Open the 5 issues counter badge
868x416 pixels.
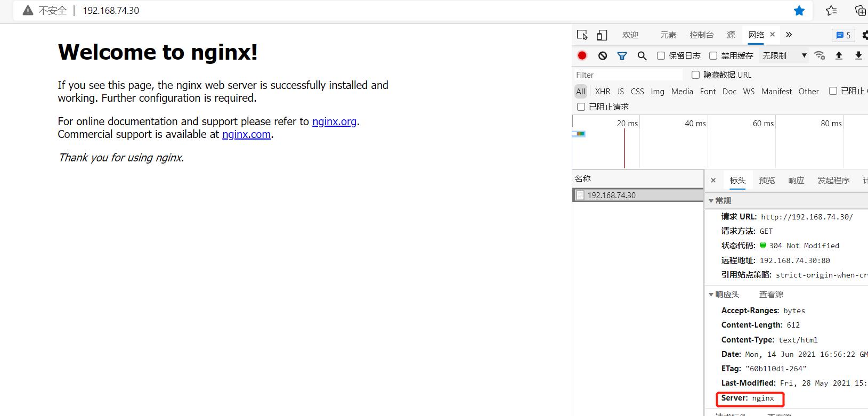pos(843,35)
